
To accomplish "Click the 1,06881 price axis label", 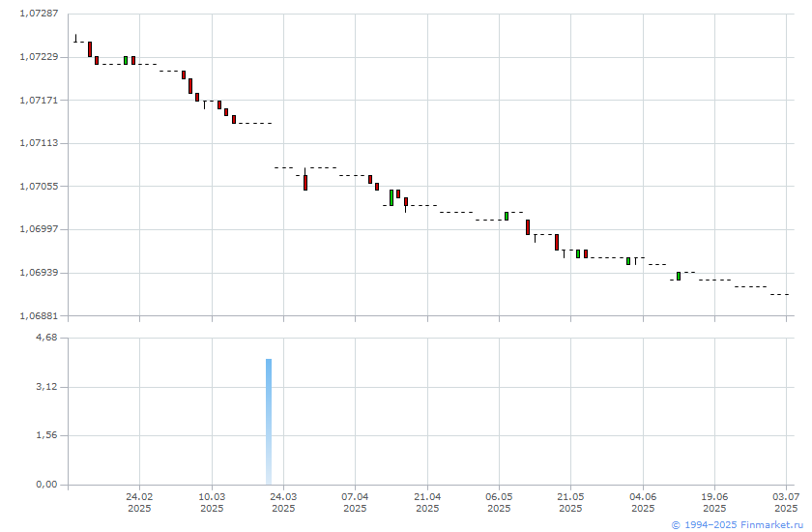I will [x=39, y=315].
